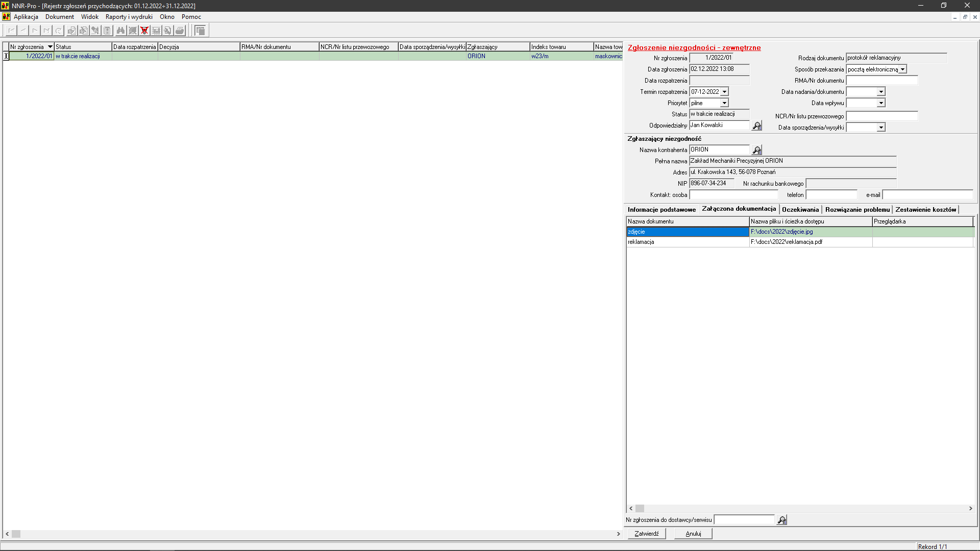The image size is (980, 551).
Task: Expand the Sposób przekazania combo box
Action: click(x=902, y=69)
